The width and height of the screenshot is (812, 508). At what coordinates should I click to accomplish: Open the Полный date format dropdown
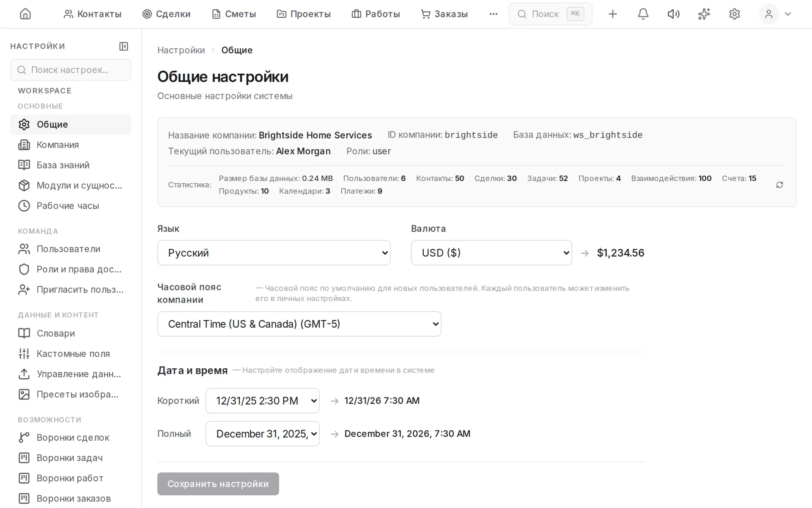click(262, 433)
